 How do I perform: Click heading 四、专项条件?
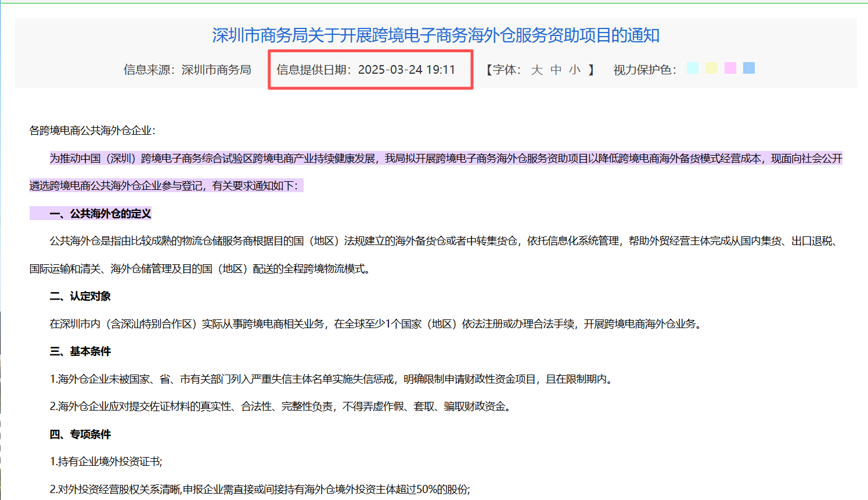point(80,434)
